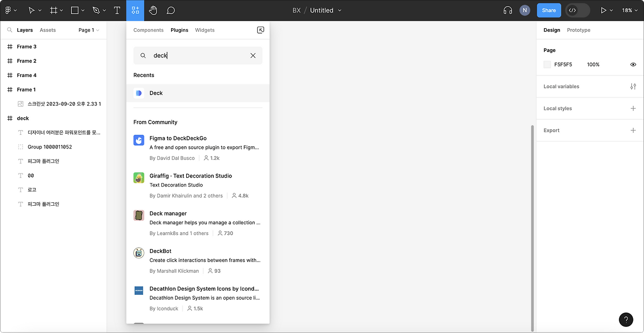
Task: Click Deck manager plugin icon
Action: (x=139, y=215)
